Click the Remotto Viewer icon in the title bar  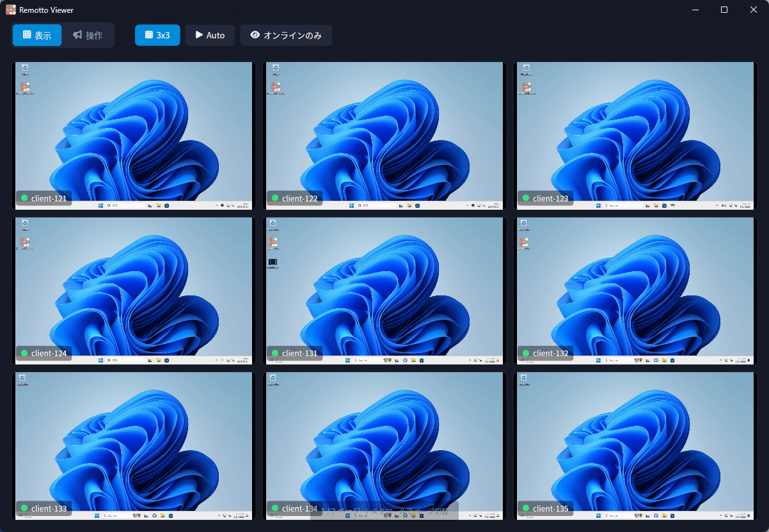point(11,10)
